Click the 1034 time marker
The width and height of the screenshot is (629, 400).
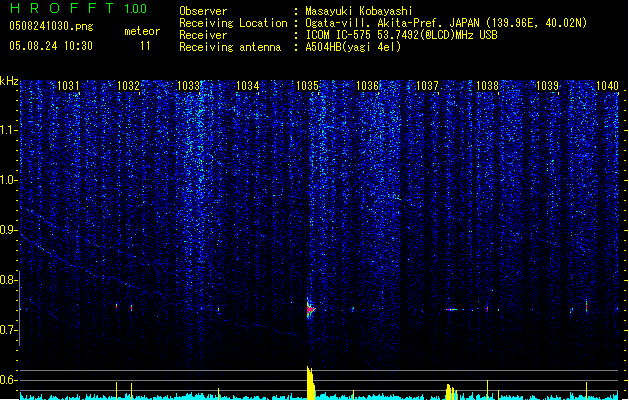248,86
